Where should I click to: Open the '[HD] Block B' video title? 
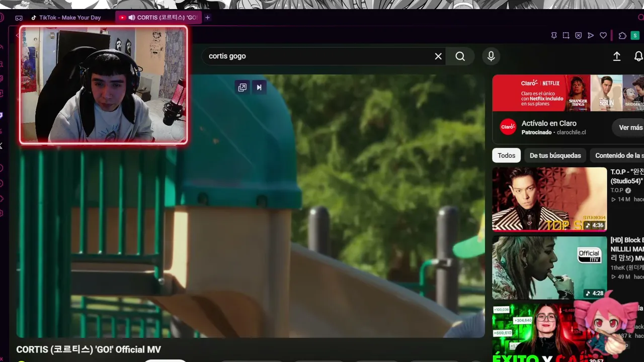click(627, 249)
